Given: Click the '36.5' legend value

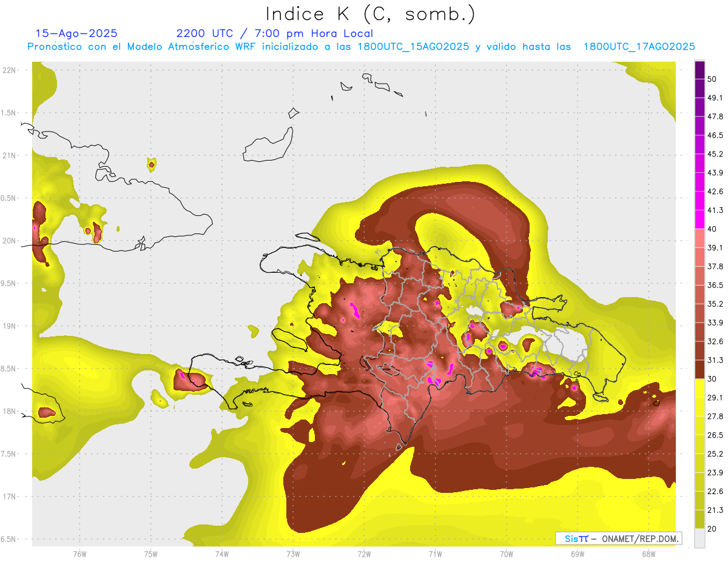Looking at the screenshot, I should coord(715,285).
